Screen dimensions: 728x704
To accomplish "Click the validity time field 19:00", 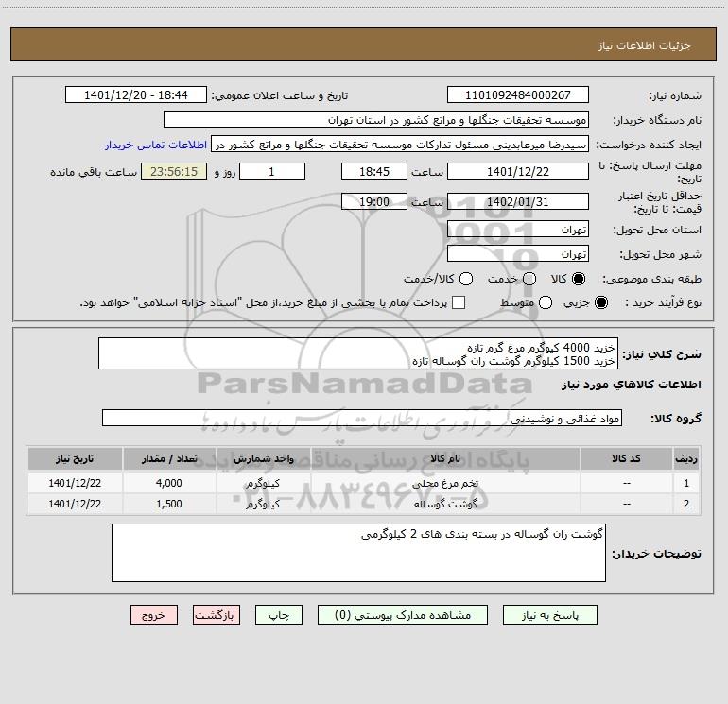I will [x=374, y=201].
